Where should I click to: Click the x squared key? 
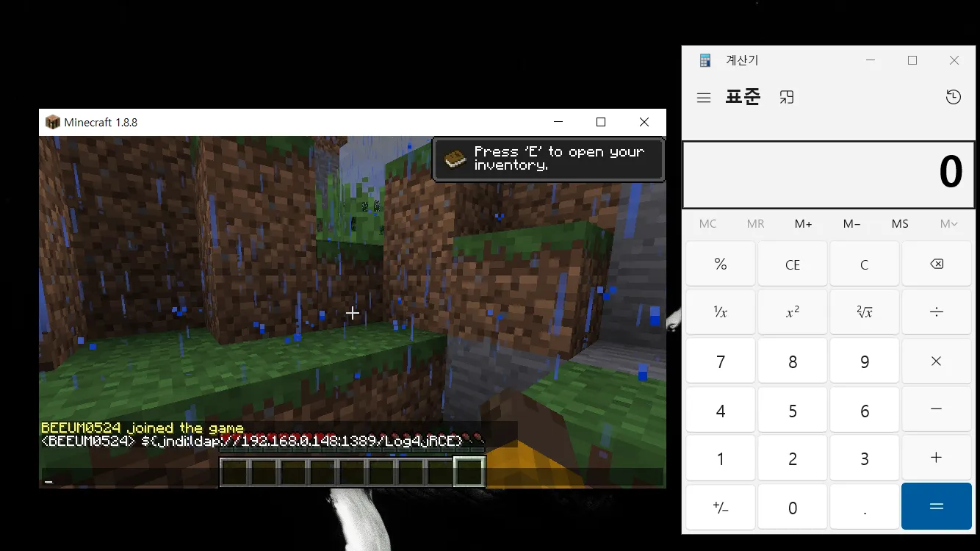point(793,312)
